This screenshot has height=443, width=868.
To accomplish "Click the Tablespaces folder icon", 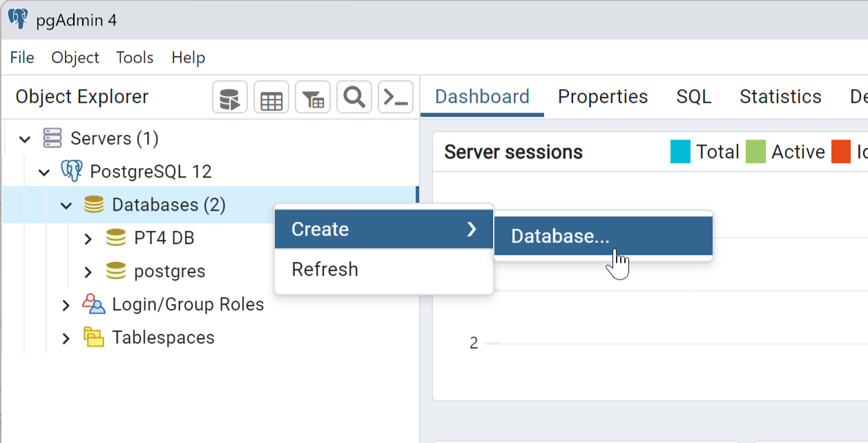I will pyautogui.click(x=94, y=337).
